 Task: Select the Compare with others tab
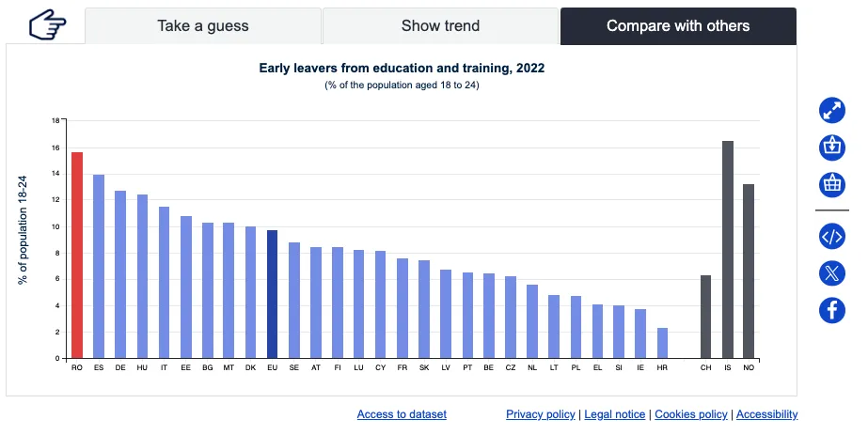pyautogui.click(x=678, y=26)
